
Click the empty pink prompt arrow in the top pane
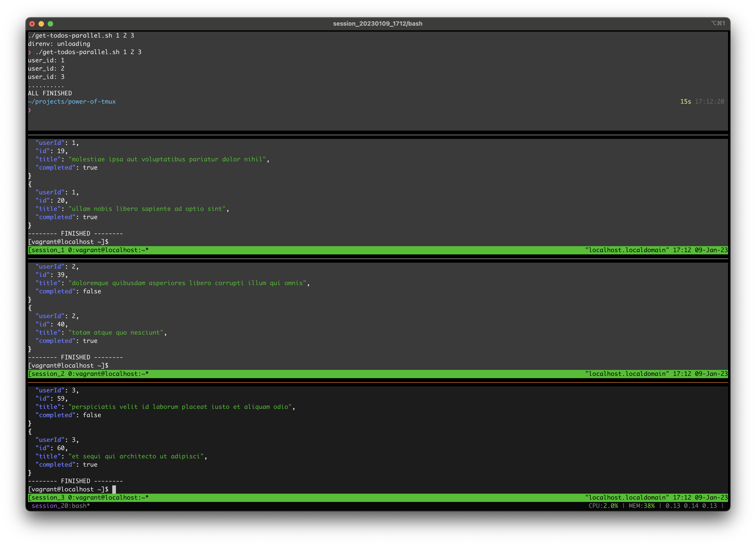(30, 110)
